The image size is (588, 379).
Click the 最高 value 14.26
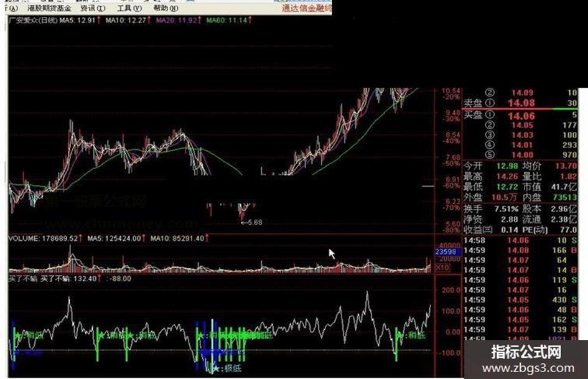pos(507,176)
